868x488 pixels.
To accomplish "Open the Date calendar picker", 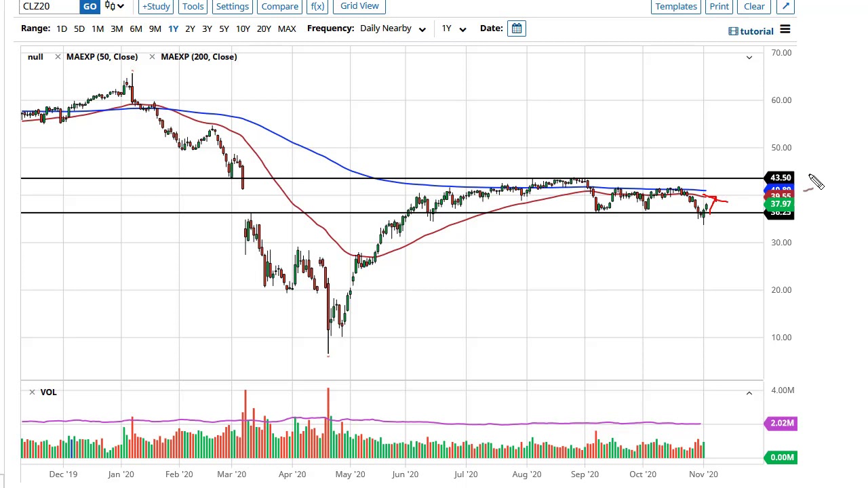I will [516, 28].
